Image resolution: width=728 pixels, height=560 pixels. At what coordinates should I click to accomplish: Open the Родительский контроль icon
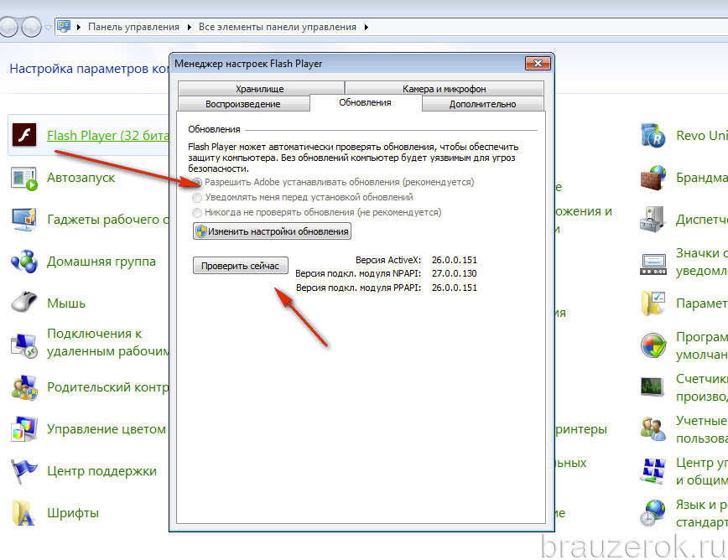tap(24, 387)
